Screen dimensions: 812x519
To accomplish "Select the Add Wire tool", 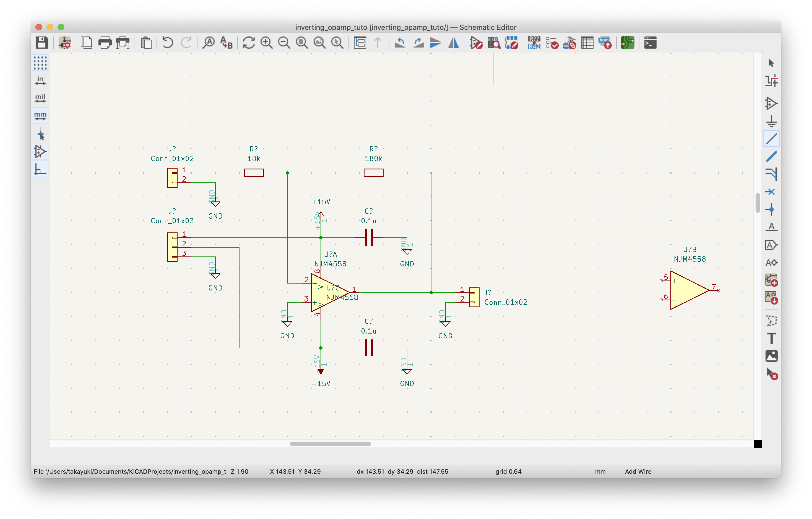I will (771, 138).
